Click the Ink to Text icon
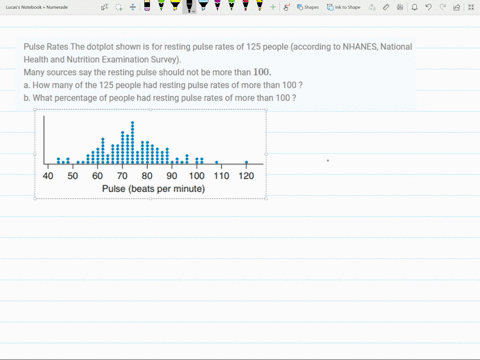The image size is (480, 360). coord(372,7)
